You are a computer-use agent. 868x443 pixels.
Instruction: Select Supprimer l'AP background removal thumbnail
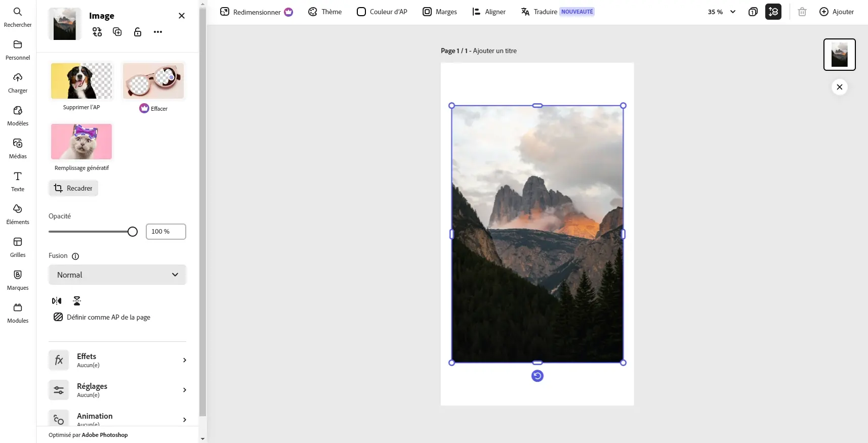pos(81,81)
